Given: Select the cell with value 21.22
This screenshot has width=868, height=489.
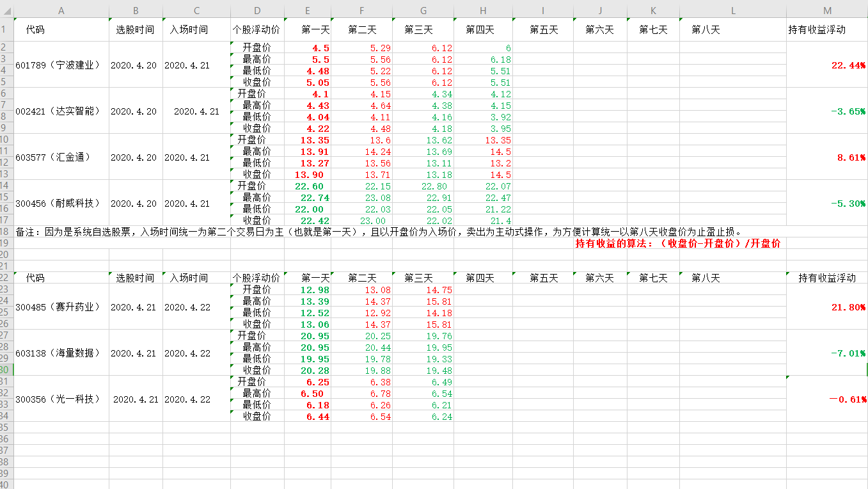Looking at the screenshot, I should pyautogui.click(x=483, y=209).
